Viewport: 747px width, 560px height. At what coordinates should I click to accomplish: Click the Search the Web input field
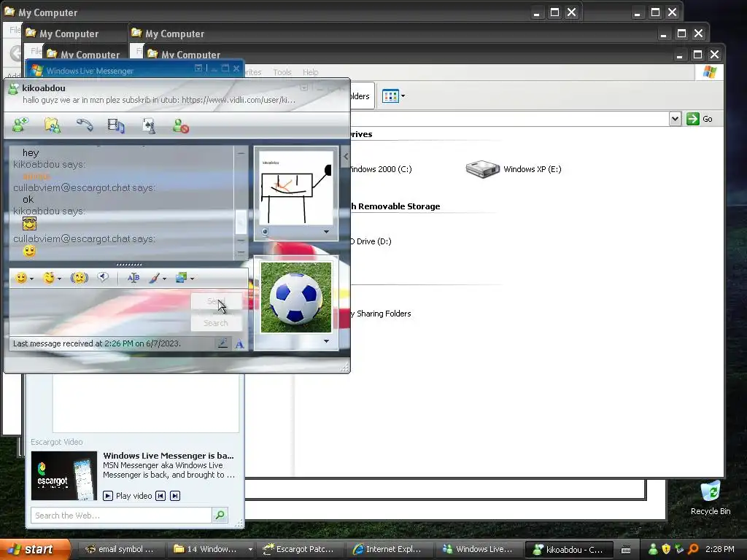122,516
